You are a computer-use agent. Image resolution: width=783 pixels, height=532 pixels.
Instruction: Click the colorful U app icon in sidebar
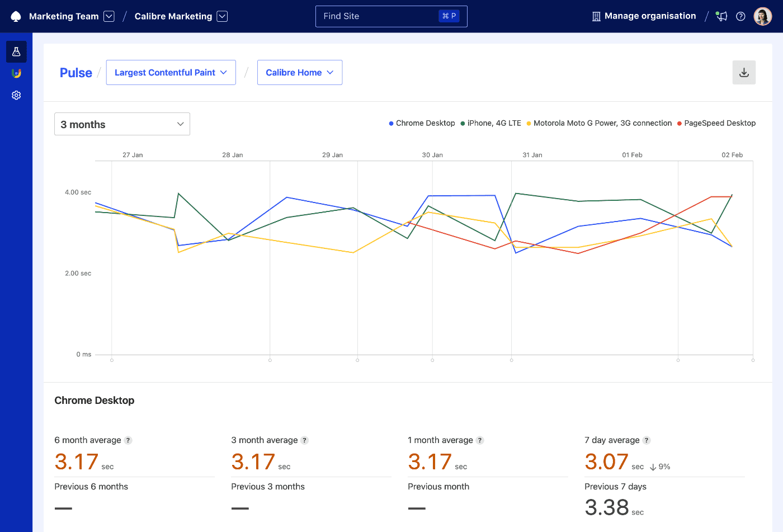(x=16, y=73)
